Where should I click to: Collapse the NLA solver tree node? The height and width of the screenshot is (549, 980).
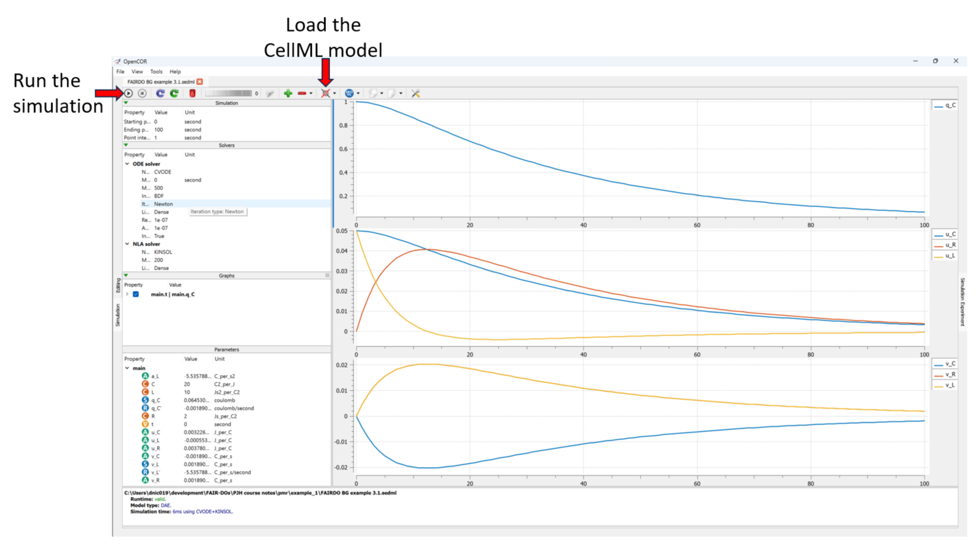coord(127,244)
